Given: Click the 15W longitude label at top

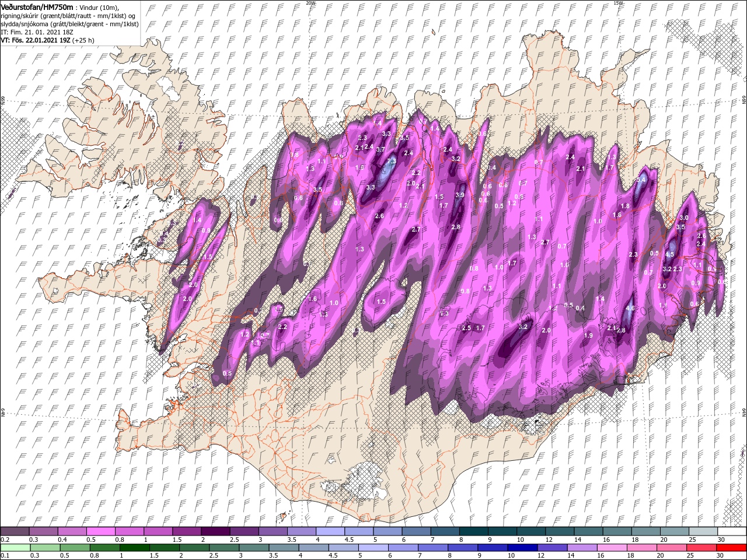Looking at the screenshot, I should [x=618, y=2].
